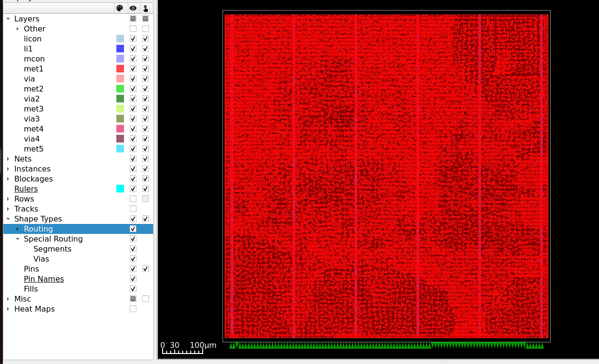Hide the Fills shape type
599x364 pixels.
tap(133, 289)
